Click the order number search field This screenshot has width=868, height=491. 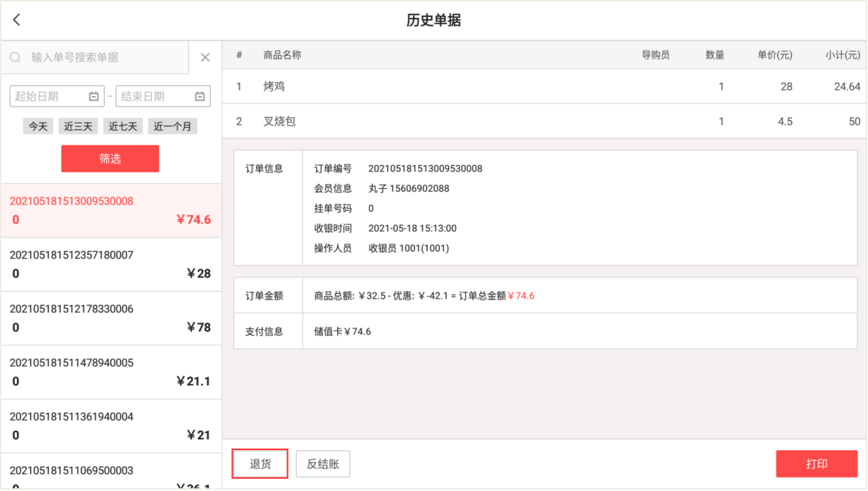[x=102, y=58]
